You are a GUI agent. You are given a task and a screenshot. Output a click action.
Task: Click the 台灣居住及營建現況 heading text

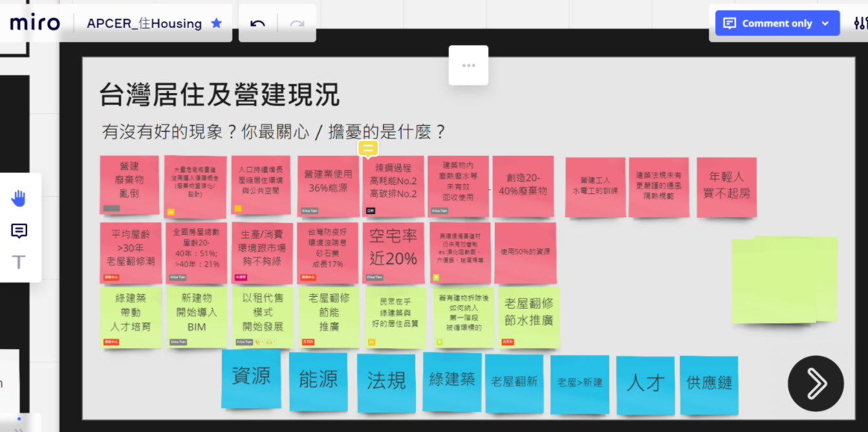pyautogui.click(x=219, y=95)
